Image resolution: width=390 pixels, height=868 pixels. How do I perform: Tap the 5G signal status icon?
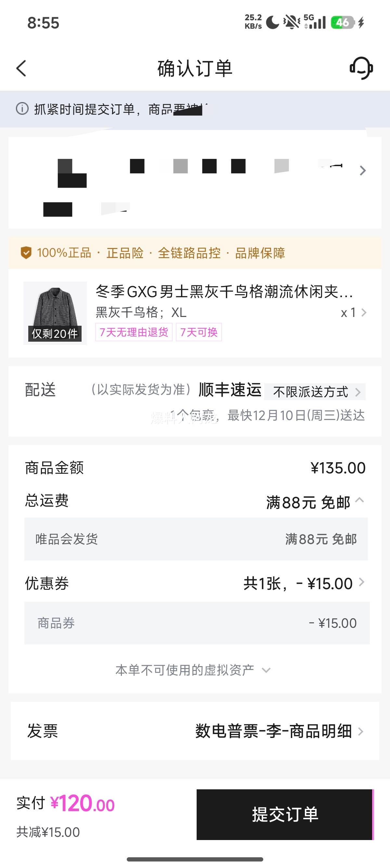click(315, 22)
